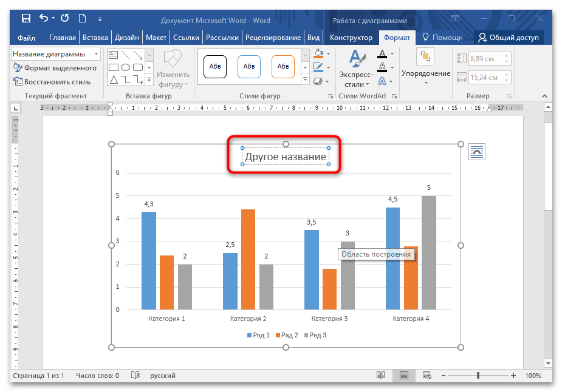Click the shape fill paint bucket

(318, 53)
